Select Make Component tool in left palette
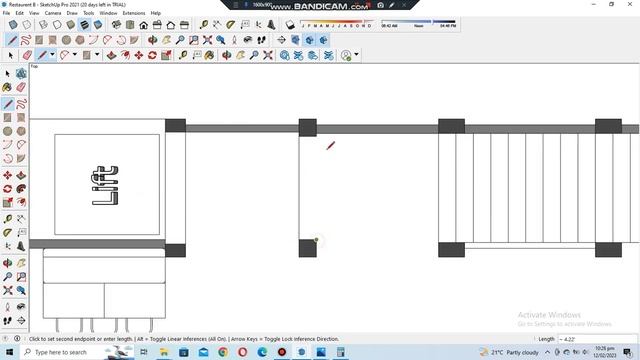Viewport: 640px width, 360px height. click(21, 73)
